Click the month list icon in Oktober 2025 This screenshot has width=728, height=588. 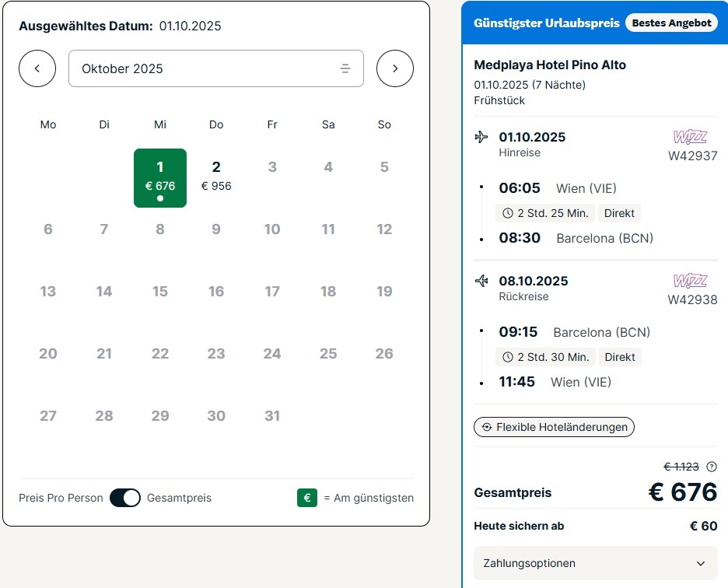(345, 68)
